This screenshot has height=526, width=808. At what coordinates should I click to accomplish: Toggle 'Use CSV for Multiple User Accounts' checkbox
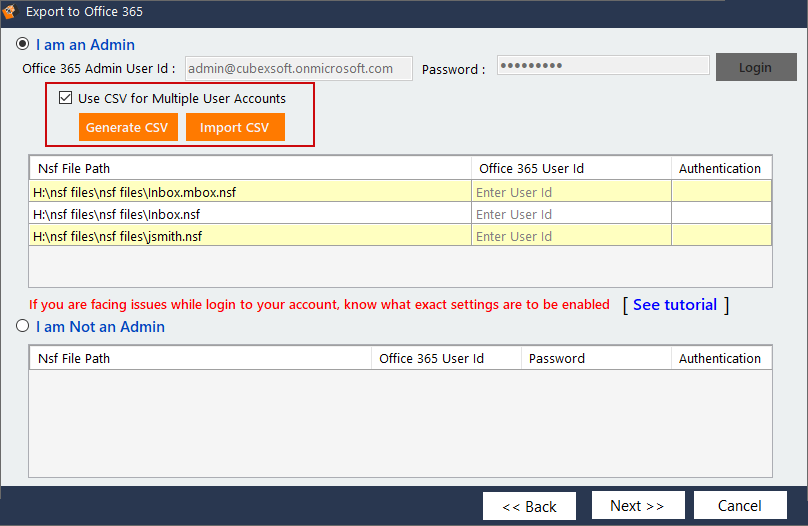point(66,98)
